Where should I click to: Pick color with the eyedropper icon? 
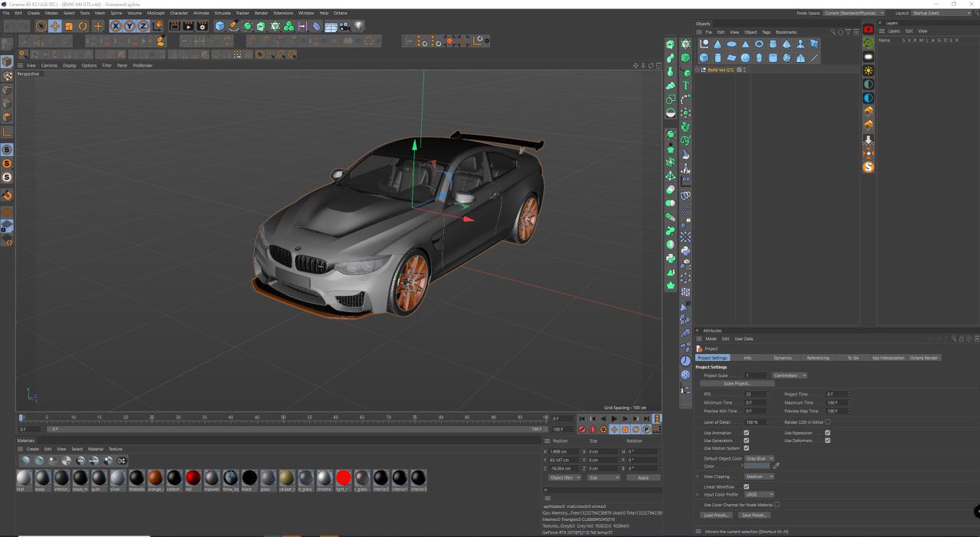(776, 466)
